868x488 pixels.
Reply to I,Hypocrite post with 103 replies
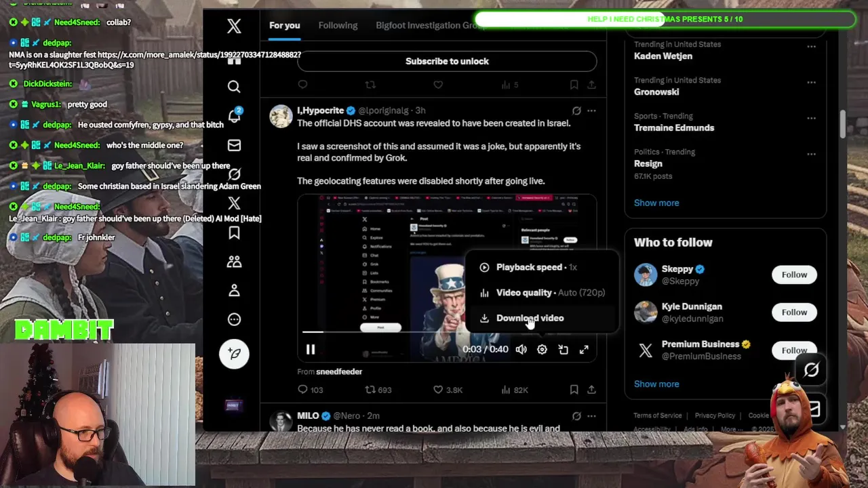(311, 390)
